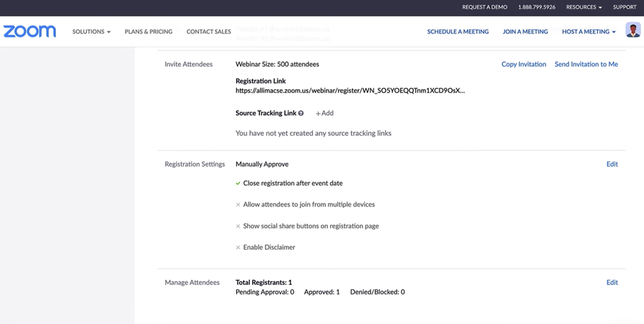The image size is (644, 324).
Task: Click X icon beside Show social share buttons
Action: pos(238,226)
